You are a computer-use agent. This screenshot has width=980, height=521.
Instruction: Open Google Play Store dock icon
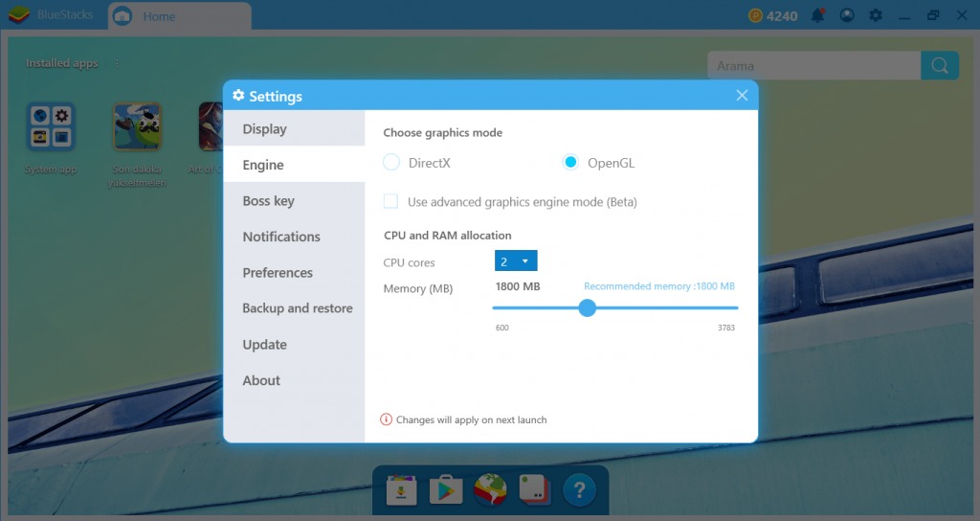pos(446,489)
